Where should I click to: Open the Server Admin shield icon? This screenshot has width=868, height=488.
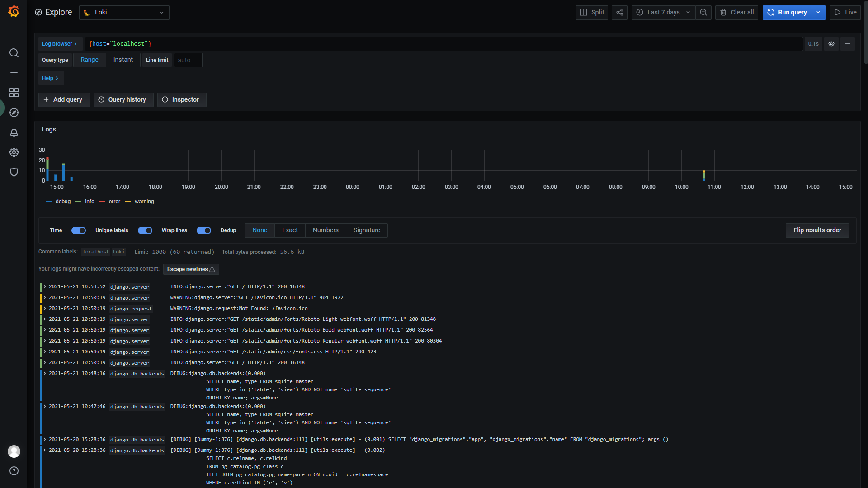[x=14, y=172]
